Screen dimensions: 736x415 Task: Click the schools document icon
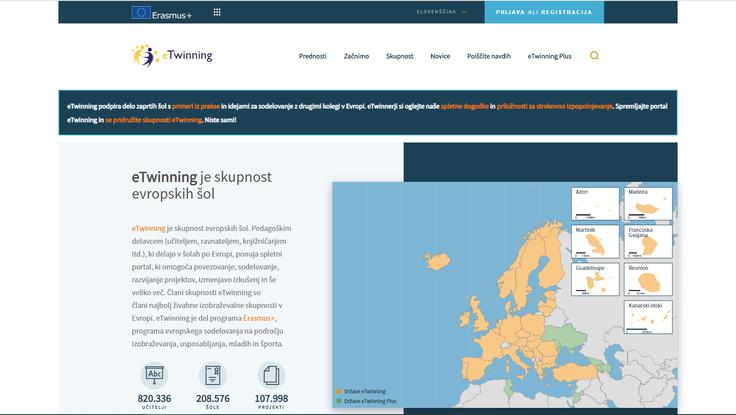213,375
